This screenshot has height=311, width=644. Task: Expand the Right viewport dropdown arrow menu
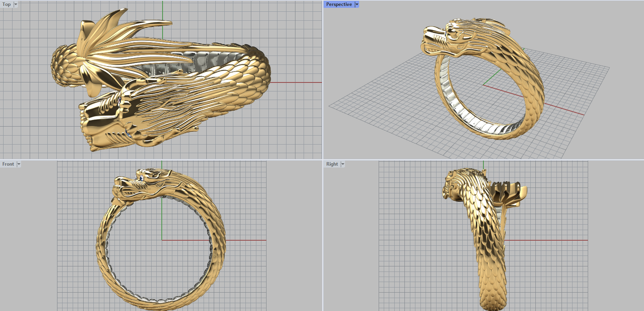click(x=343, y=164)
